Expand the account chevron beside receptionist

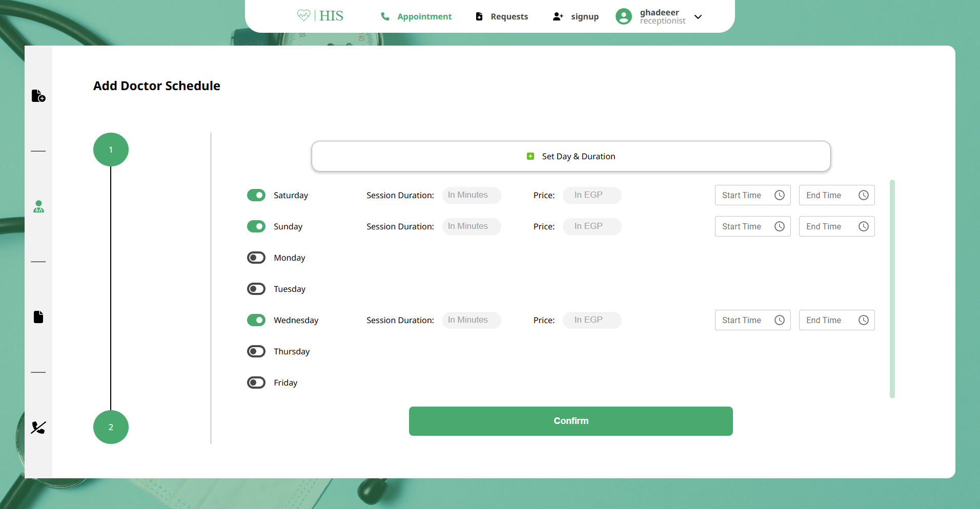pos(698,16)
